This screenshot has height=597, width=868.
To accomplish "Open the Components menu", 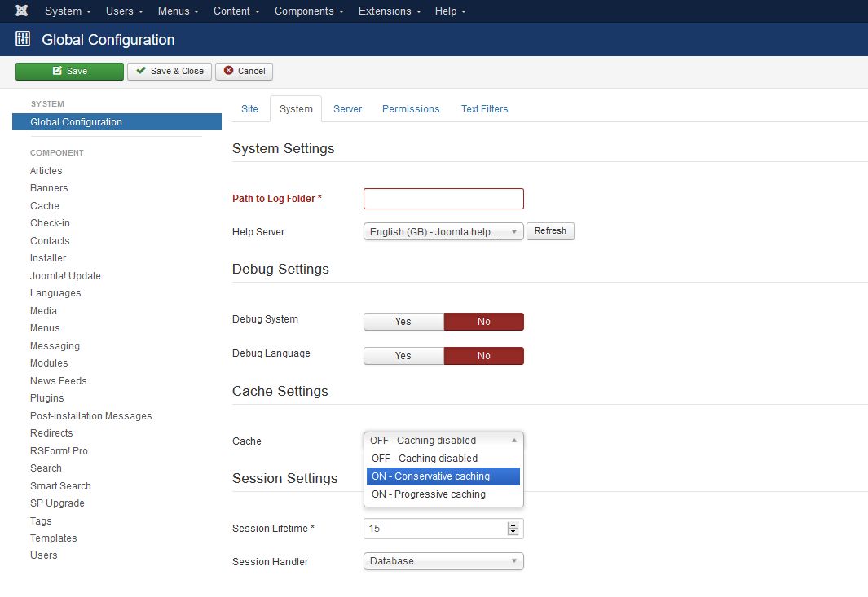I will pyautogui.click(x=308, y=11).
